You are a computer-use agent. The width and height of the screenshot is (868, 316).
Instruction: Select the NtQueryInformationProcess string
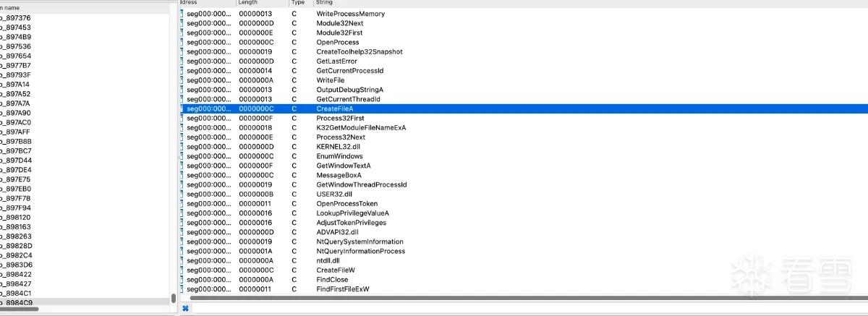524,251
